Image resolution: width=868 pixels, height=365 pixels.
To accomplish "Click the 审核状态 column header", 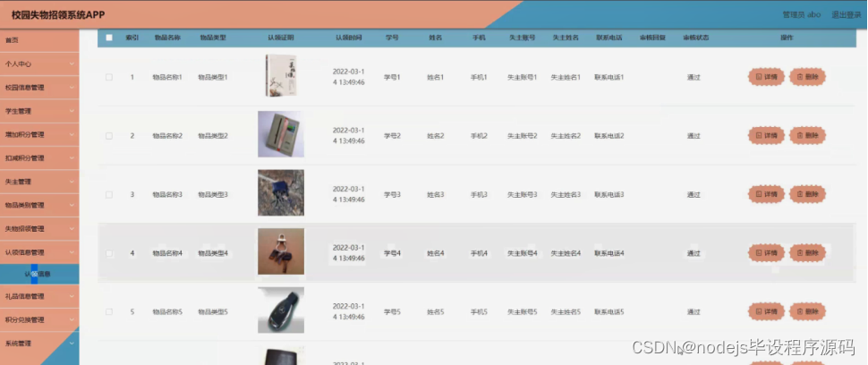I will tap(695, 38).
